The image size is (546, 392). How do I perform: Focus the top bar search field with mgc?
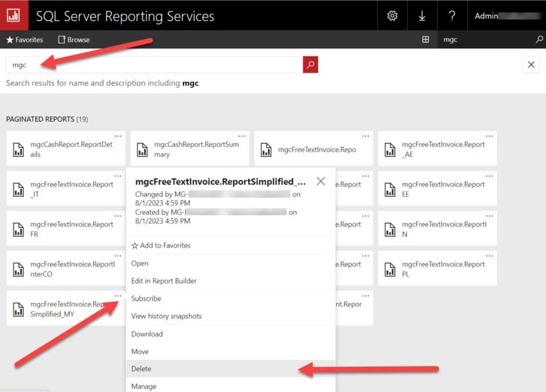point(486,39)
